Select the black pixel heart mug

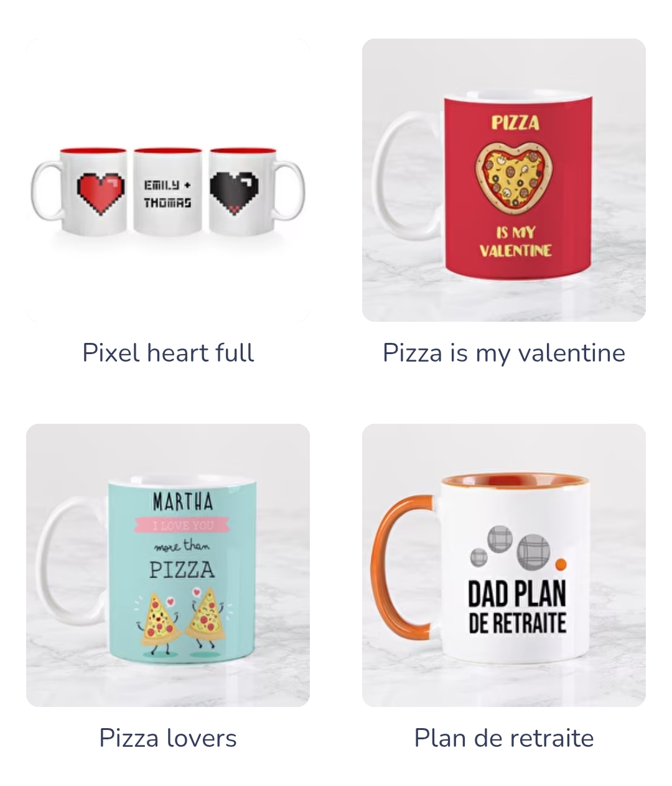[256, 191]
